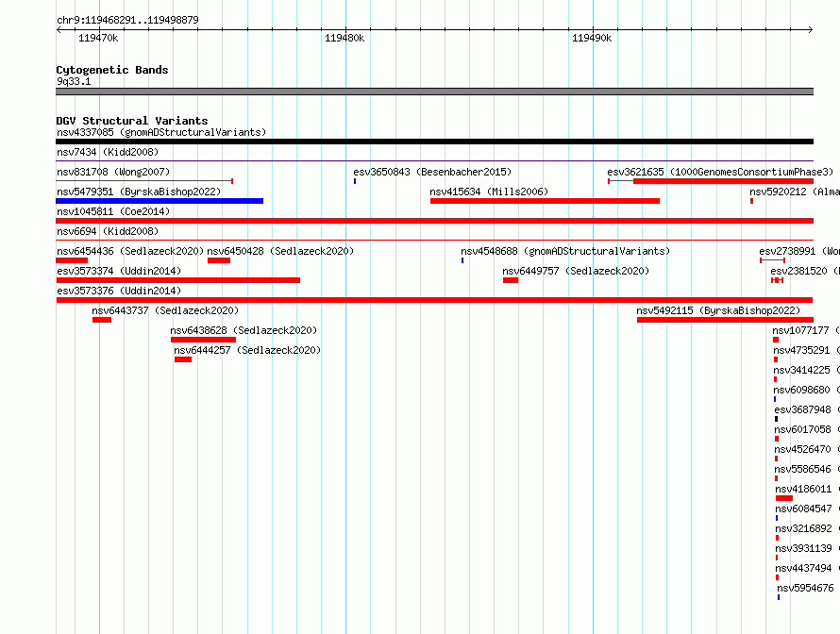Click the 119480k ruler tick label

tap(344, 38)
